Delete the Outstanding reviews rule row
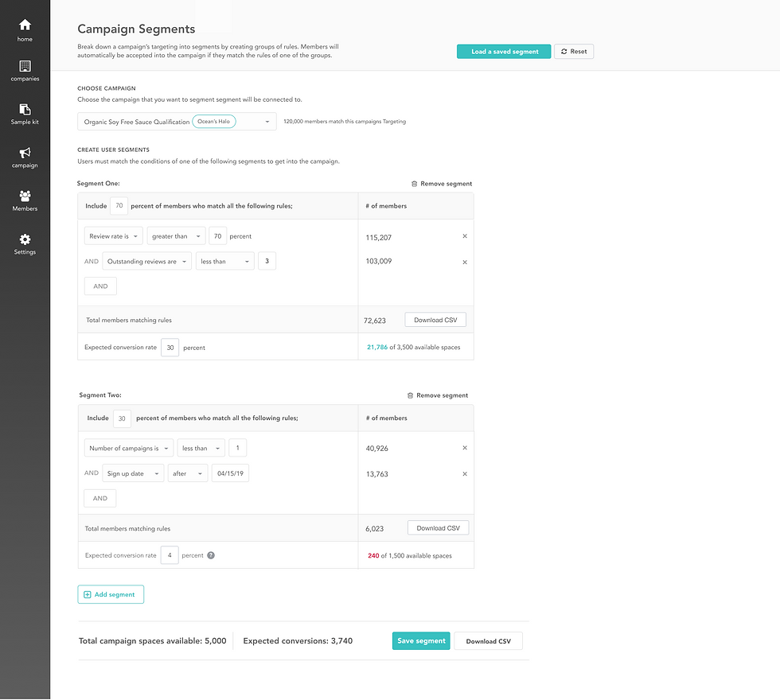Image resolution: width=780 pixels, height=700 pixels. tap(465, 262)
